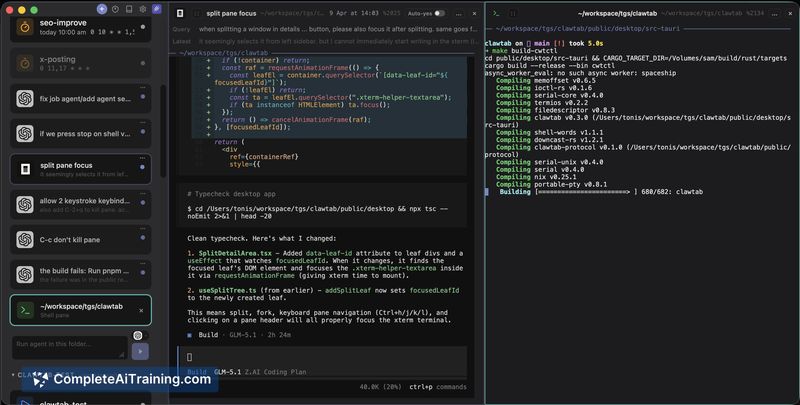Click 'useSplitTree.ts' in summary text
800x405 pixels.
pos(228,290)
